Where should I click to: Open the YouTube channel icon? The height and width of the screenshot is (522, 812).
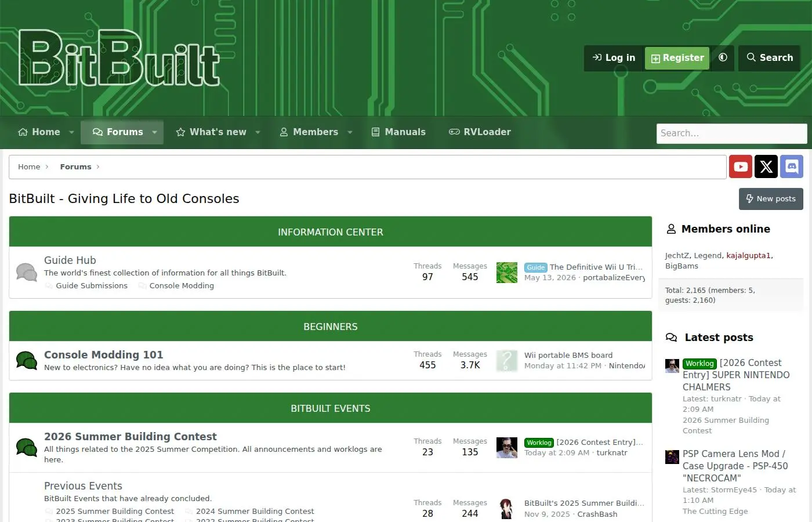[x=741, y=167]
